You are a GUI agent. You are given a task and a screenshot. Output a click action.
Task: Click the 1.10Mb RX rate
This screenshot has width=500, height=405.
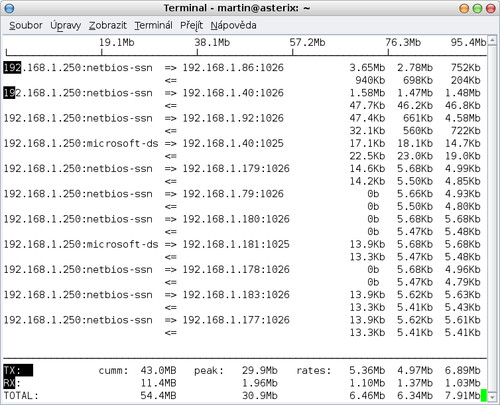[367, 383]
